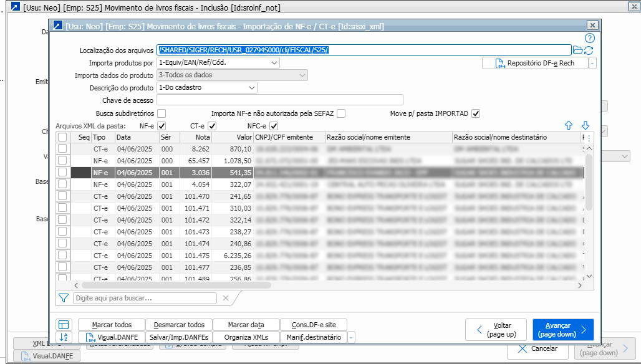Click the A-Z sort icon at bottom left

pyautogui.click(x=64, y=337)
